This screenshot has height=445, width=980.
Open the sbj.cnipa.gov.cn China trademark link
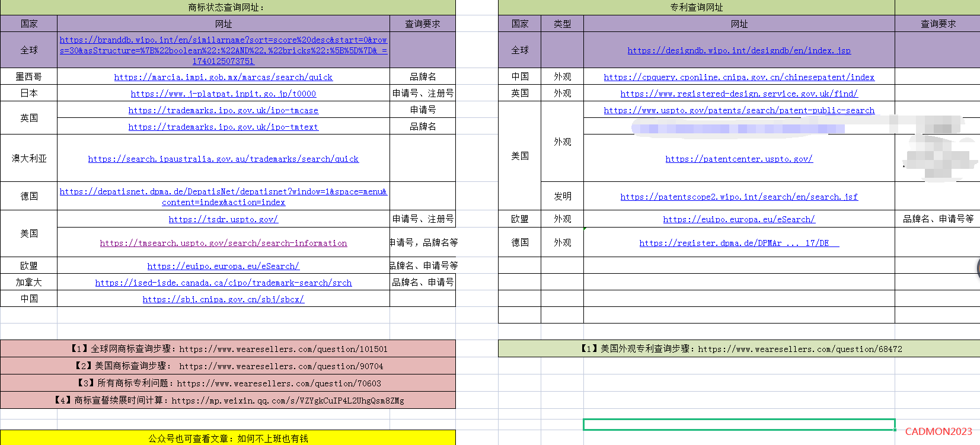tap(223, 299)
